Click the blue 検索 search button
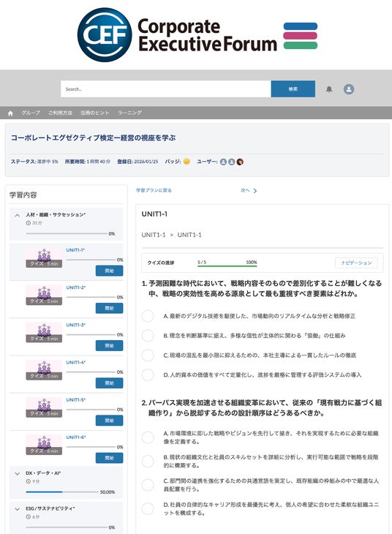This screenshot has width=392, height=534. point(293,89)
